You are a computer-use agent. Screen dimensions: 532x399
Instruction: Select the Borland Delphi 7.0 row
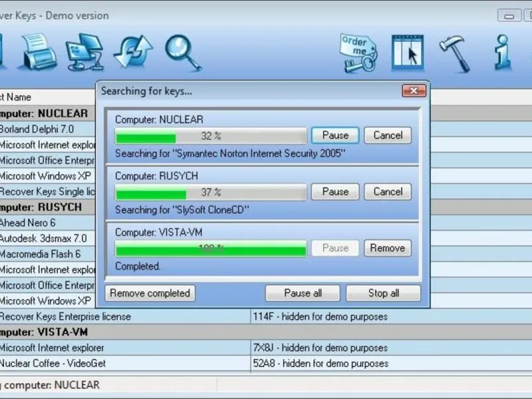[x=47, y=129]
